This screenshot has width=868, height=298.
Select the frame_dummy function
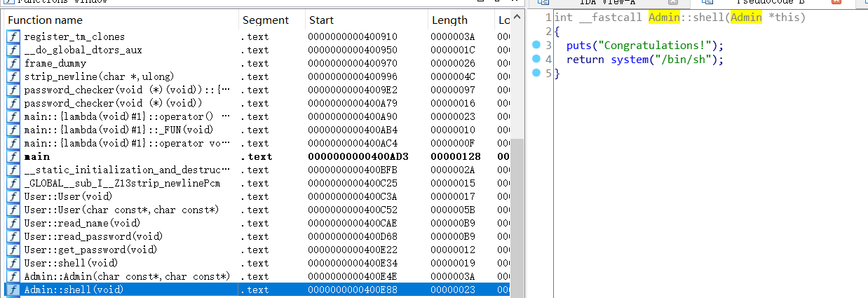[55, 63]
